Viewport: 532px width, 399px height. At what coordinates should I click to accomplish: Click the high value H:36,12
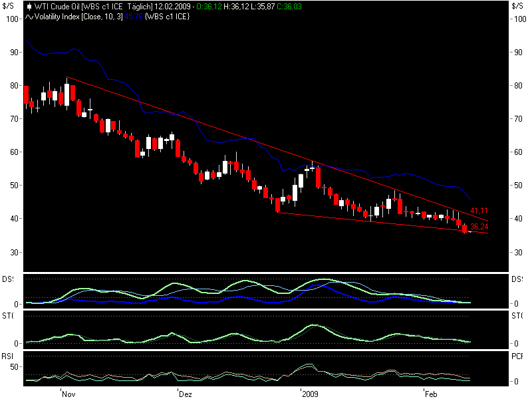(236, 7)
